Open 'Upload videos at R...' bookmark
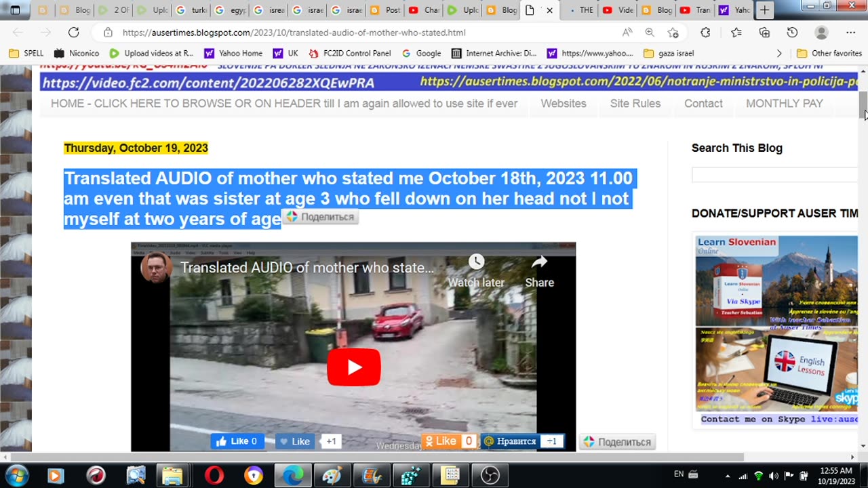 point(151,53)
